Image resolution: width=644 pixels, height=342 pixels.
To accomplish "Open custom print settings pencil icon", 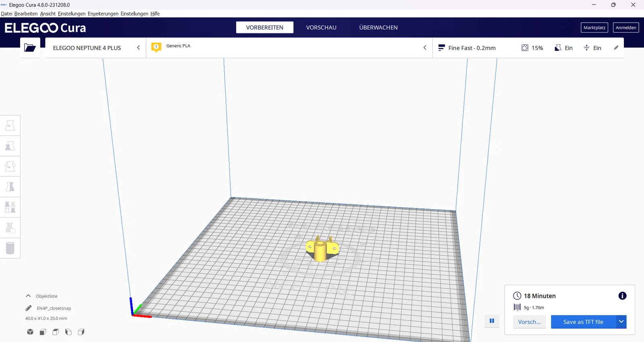I will [x=616, y=47].
